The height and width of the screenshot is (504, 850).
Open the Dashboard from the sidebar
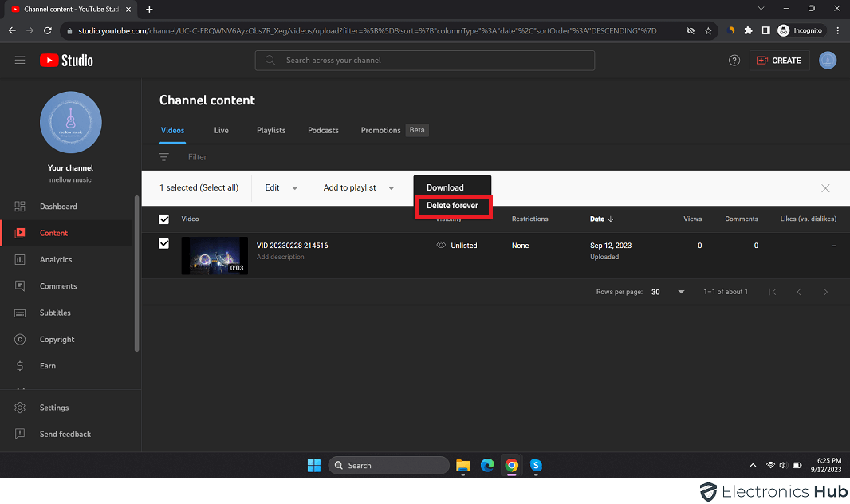point(57,206)
